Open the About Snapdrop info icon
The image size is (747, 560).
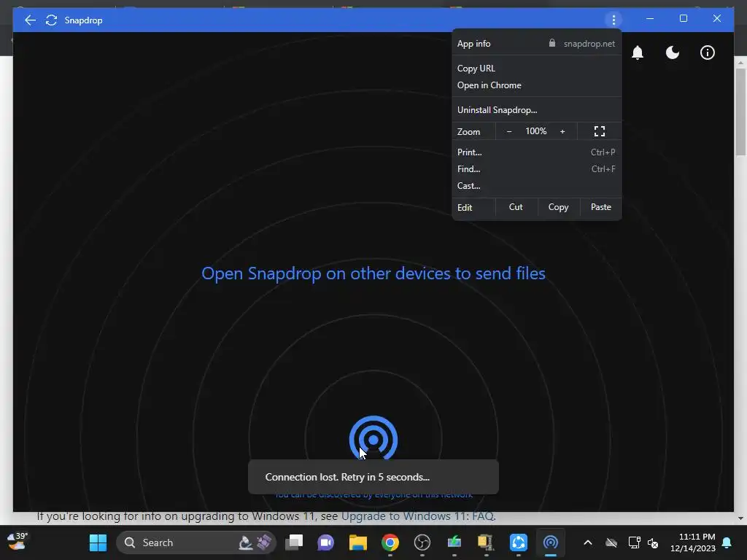708,52
